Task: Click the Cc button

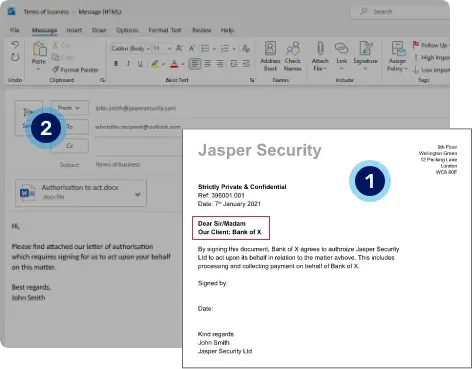Action: pos(70,146)
